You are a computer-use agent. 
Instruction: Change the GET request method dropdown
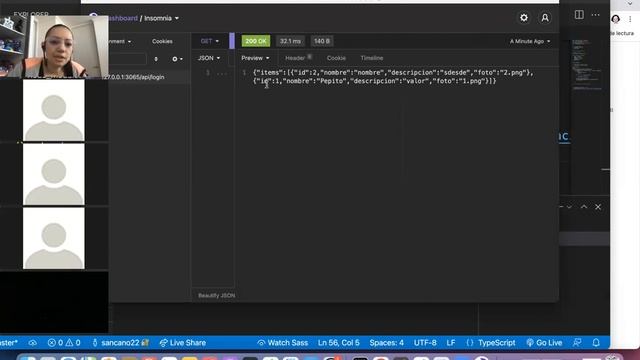209,41
